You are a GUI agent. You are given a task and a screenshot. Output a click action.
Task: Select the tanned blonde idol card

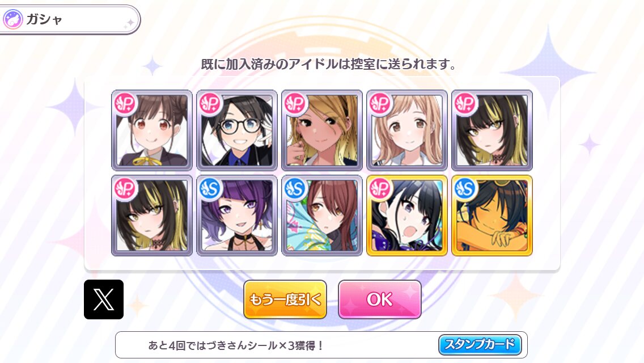pos(322,130)
